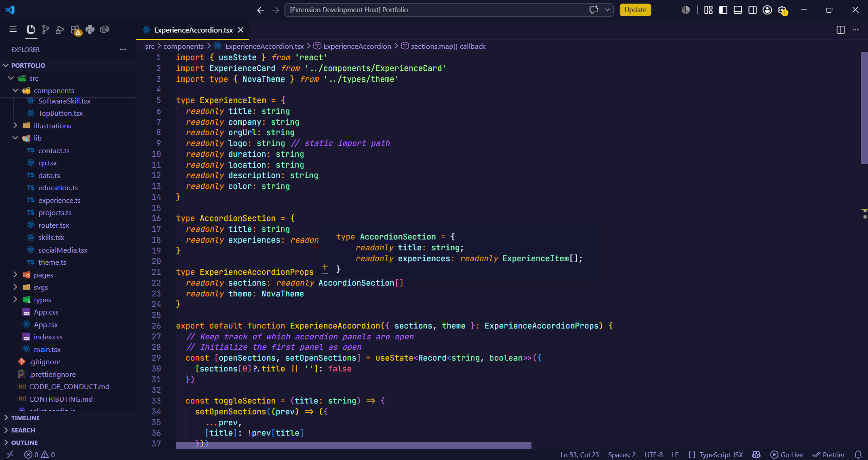The image size is (868, 460).
Task: Click Go Live in status bar
Action: (787, 455)
